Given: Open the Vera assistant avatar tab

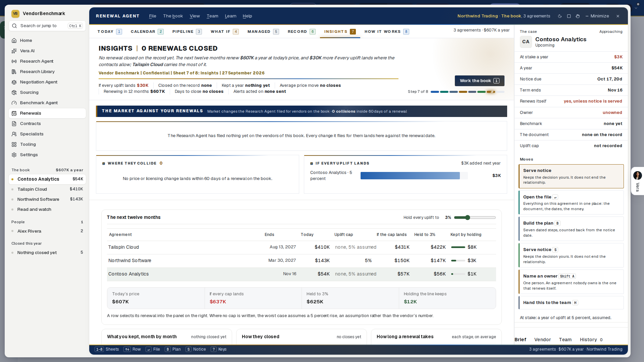Looking at the screenshot, I should point(637,181).
